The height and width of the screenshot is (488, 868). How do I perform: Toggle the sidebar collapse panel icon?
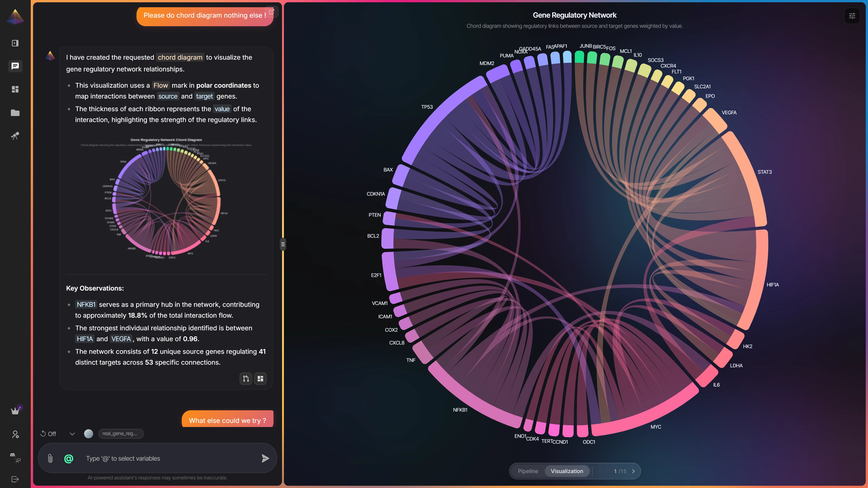(x=15, y=43)
